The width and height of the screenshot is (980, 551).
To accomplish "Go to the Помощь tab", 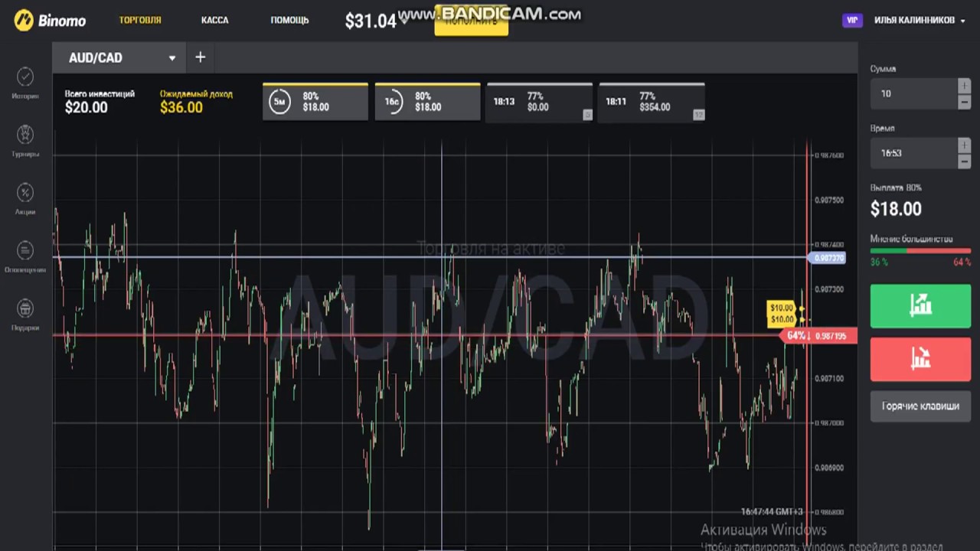I will (289, 20).
